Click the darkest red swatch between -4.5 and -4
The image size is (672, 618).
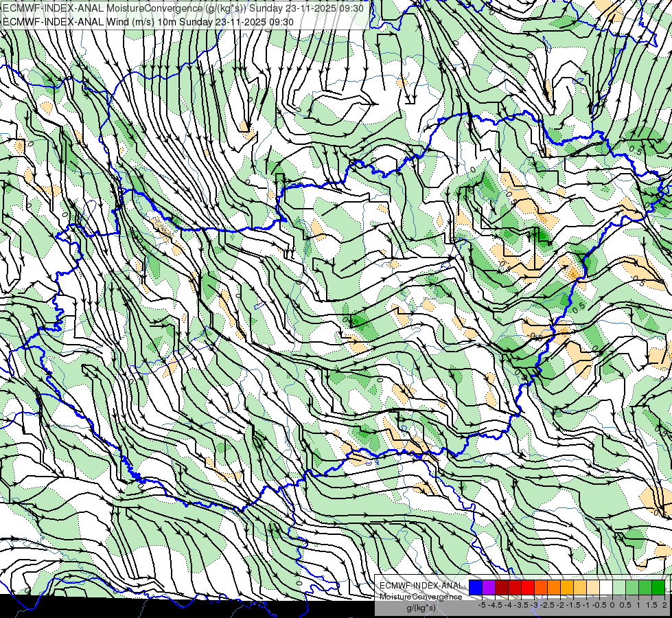502,587
